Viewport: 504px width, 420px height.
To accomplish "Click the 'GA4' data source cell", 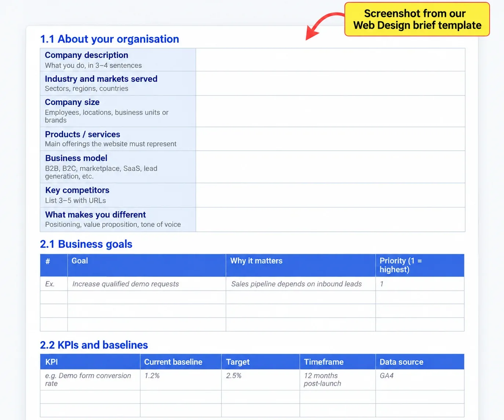I will (420, 380).
